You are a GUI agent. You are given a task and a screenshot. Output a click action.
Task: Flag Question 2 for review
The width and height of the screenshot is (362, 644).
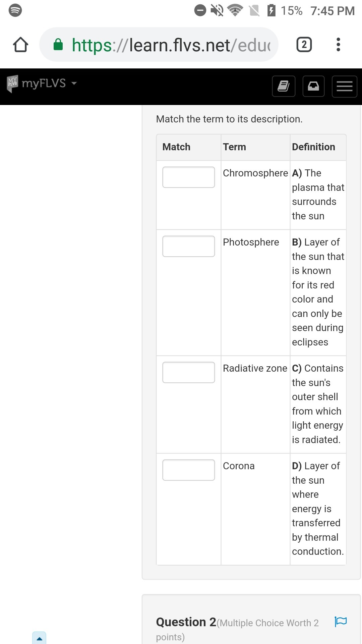pyautogui.click(x=341, y=622)
